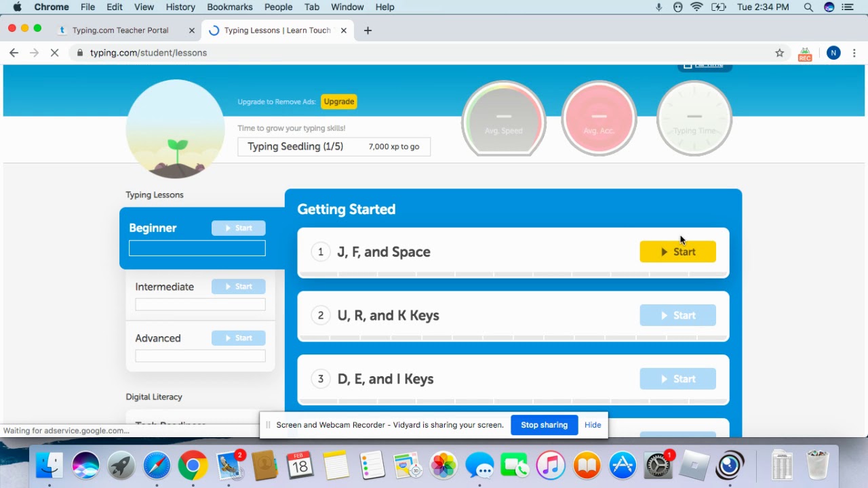Screen dimensions: 868x488
Task: Open Mail from the Dock
Action: click(x=229, y=466)
